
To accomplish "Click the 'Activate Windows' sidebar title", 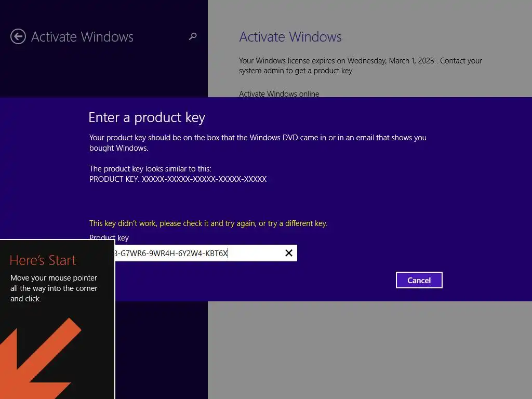I will pos(82,37).
